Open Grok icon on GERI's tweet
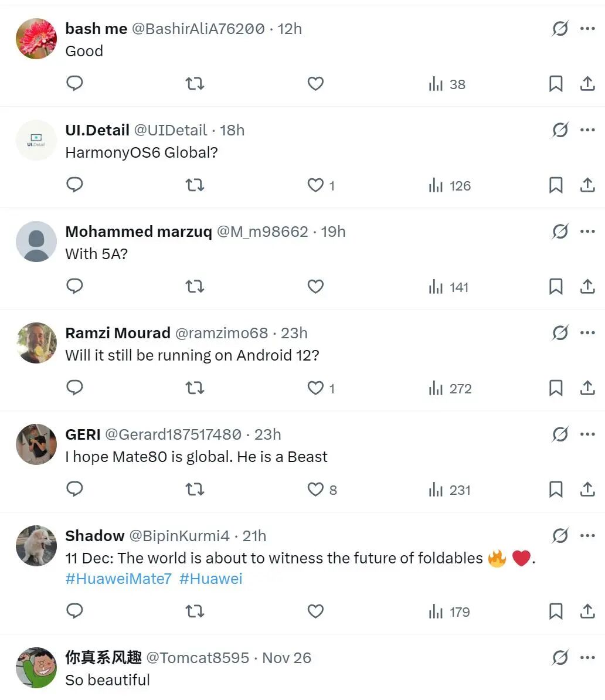 tap(560, 434)
